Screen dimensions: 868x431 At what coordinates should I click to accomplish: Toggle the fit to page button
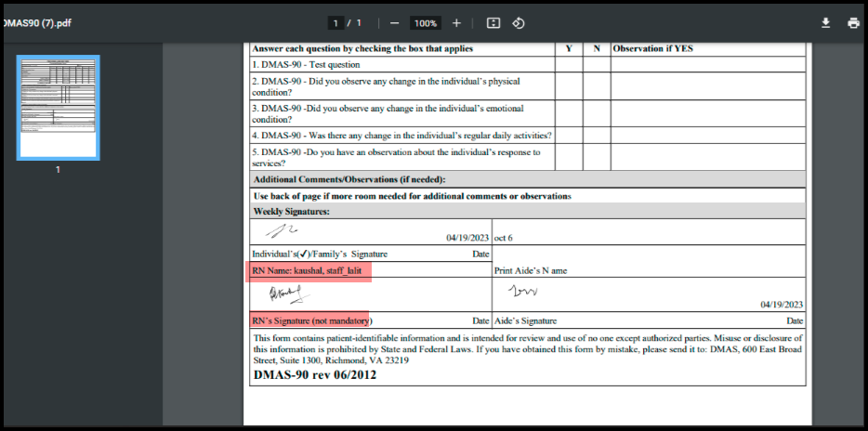pyautogui.click(x=493, y=23)
